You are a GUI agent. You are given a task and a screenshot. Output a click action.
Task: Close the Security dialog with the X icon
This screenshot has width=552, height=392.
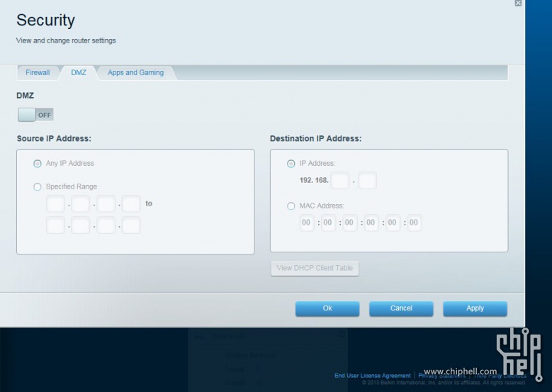(x=518, y=3)
